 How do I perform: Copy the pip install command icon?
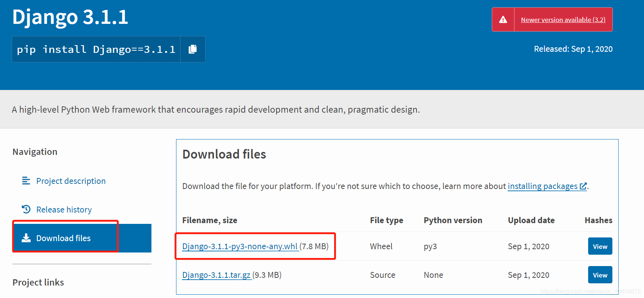193,49
